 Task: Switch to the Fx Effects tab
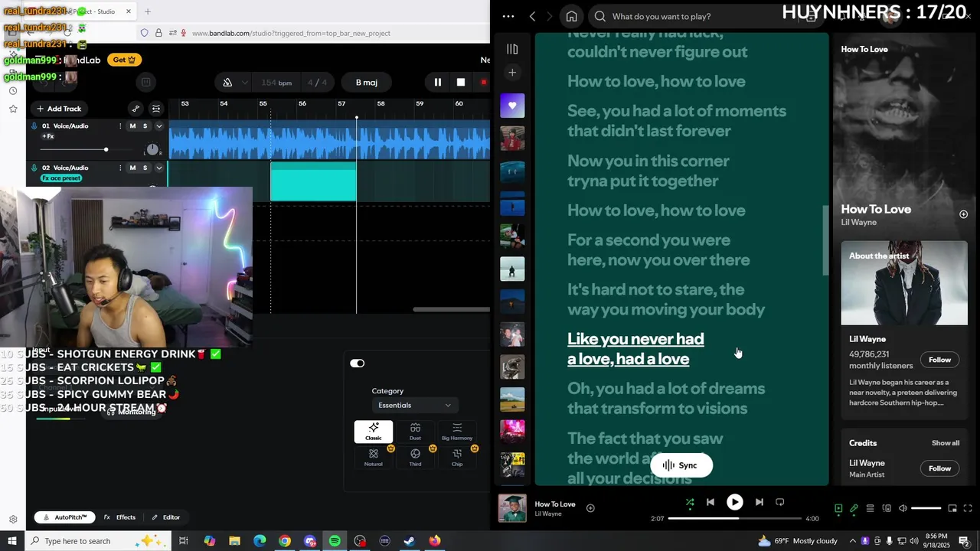119,517
